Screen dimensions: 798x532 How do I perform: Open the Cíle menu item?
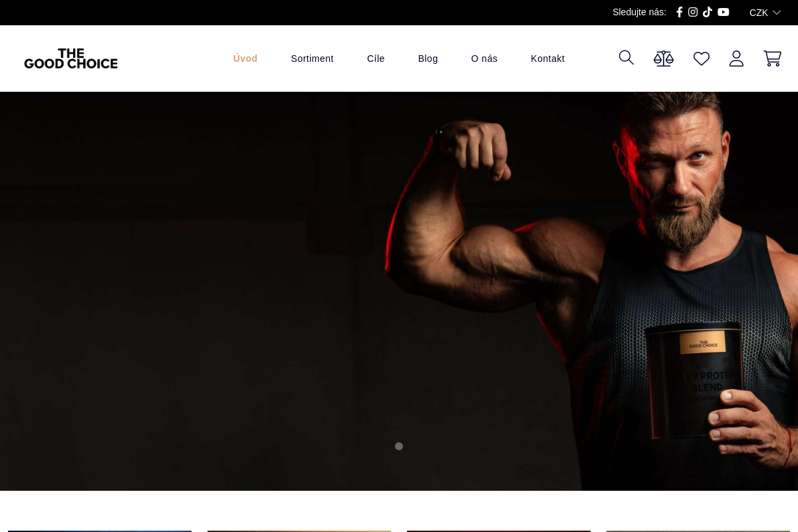click(x=376, y=59)
